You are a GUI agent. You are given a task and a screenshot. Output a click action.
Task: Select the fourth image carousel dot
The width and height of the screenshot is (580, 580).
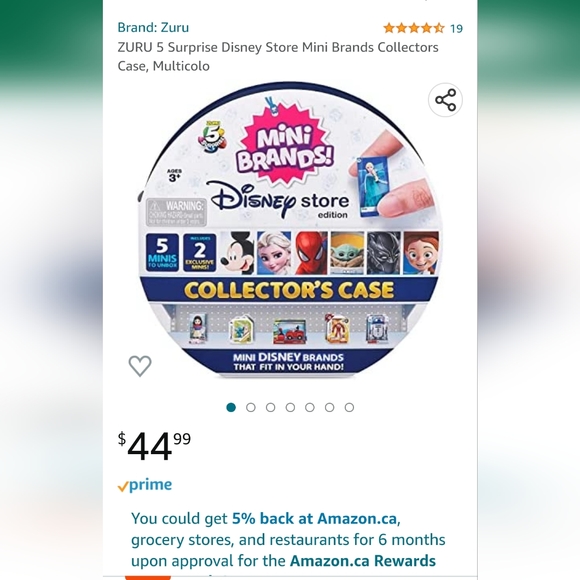pyautogui.click(x=290, y=407)
